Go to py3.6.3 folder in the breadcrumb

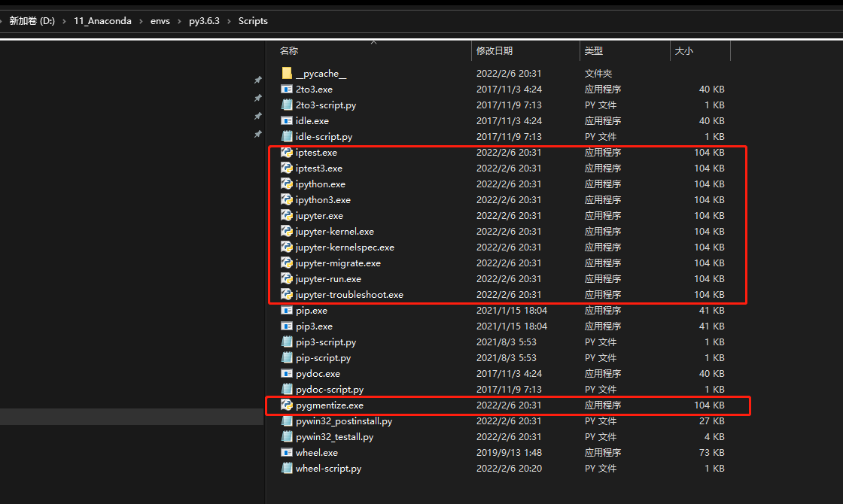[204, 21]
